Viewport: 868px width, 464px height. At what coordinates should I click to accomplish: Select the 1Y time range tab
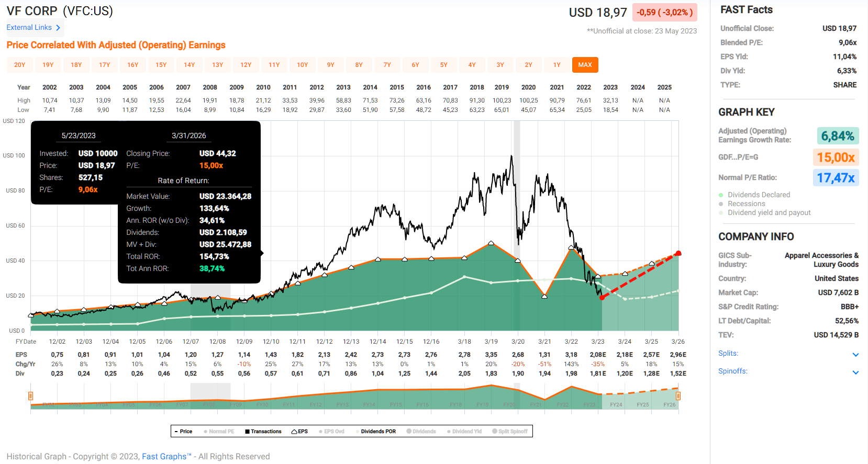pos(557,65)
